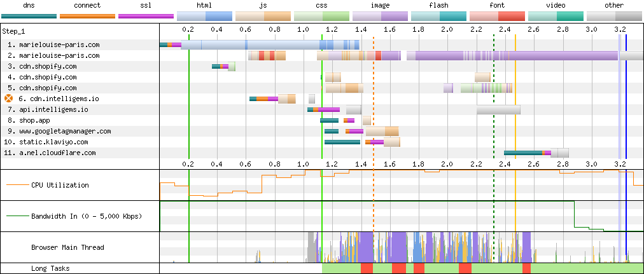Click the DNS bar of a.nel.cloudflare.com
644x274 pixels.
pyautogui.click(x=523, y=153)
